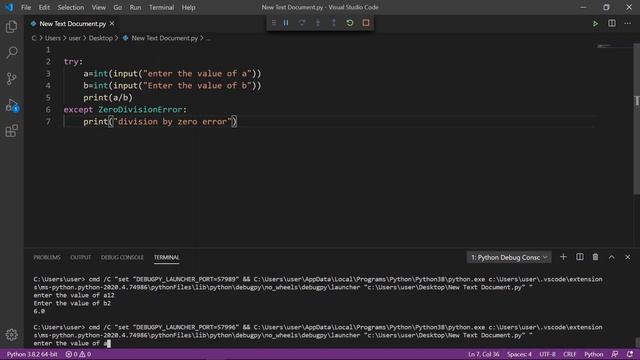Image resolution: width=640 pixels, height=360 pixels.
Task: Click the Step Into debug button
Action: 318,23
